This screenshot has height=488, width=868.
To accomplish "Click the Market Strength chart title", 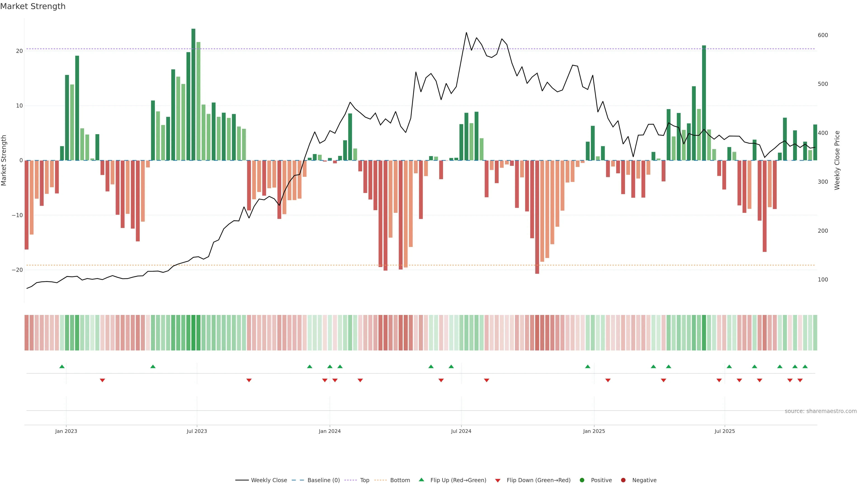I will click(33, 6).
